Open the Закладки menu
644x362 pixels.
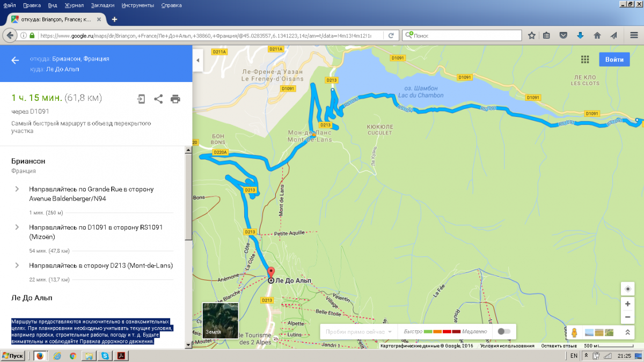tap(101, 5)
